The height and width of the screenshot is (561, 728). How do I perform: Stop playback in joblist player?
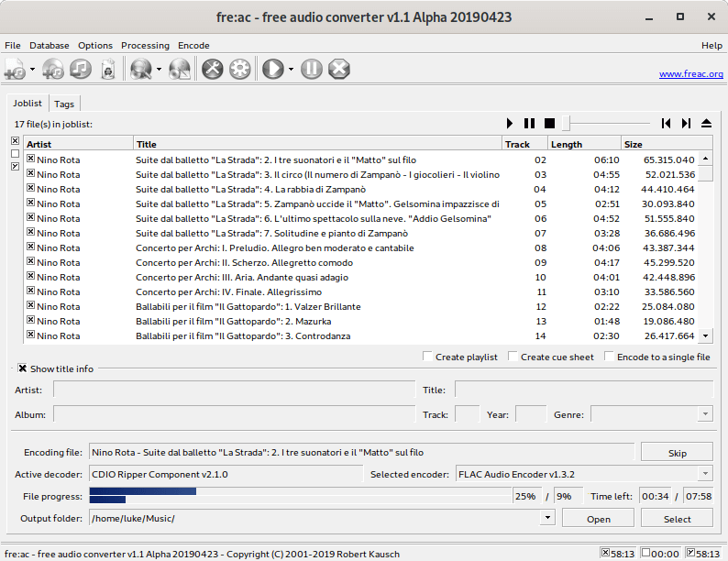pos(550,124)
